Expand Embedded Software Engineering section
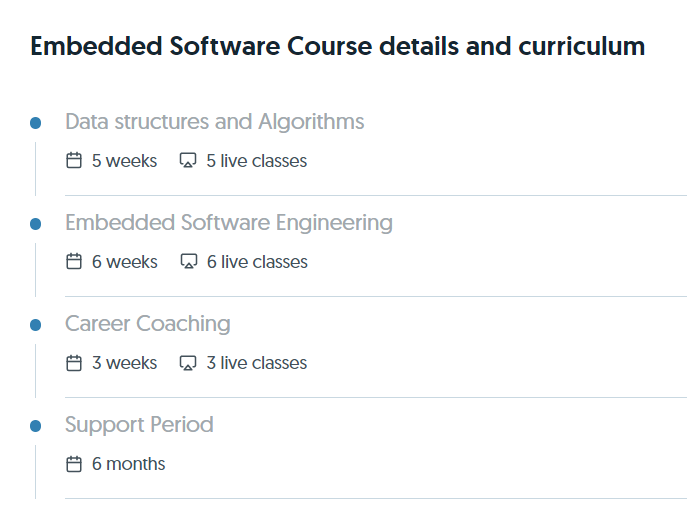 coord(228,223)
